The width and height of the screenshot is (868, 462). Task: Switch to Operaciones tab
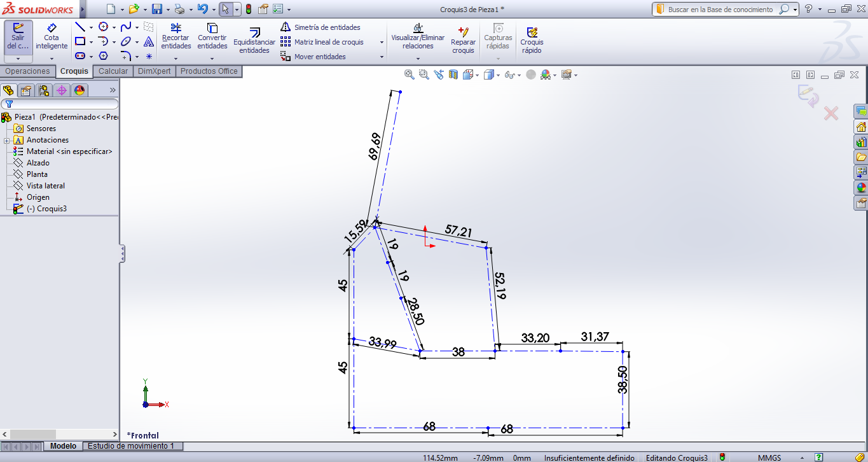coord(27,71)
